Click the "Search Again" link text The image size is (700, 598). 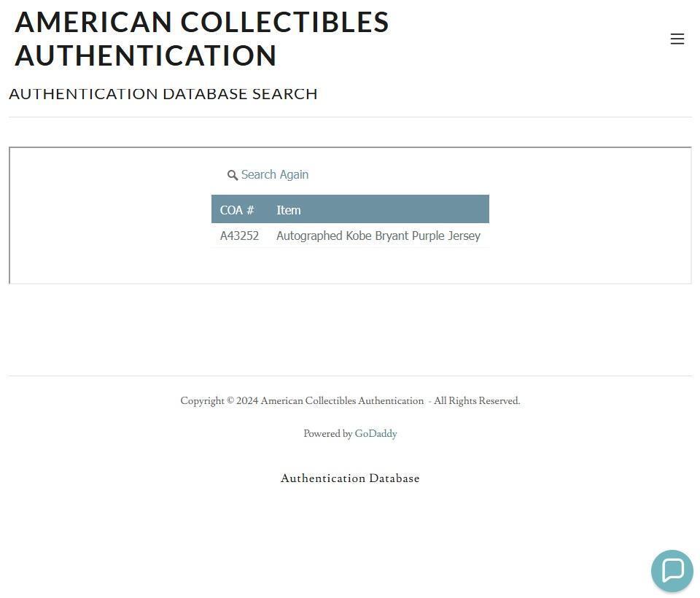pos(275,175)
